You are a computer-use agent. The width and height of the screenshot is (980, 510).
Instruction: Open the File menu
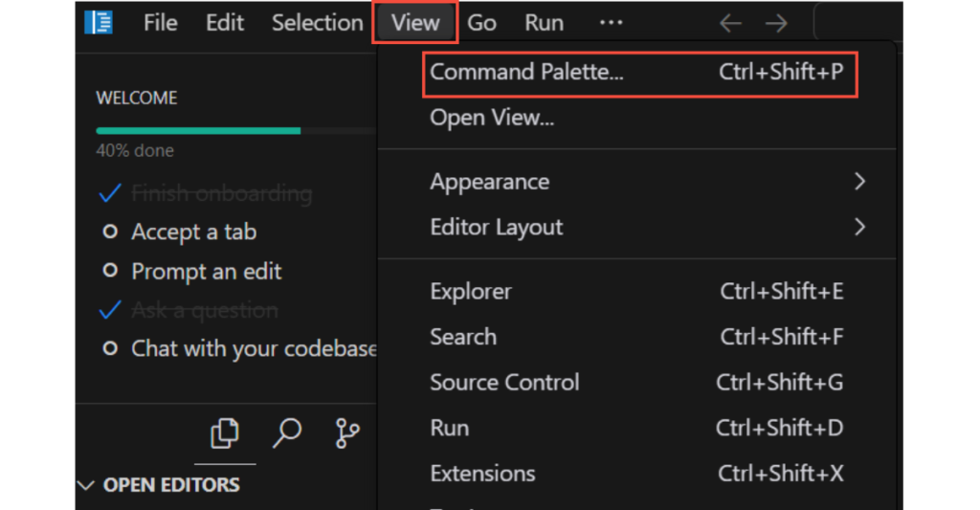point(160,22)
